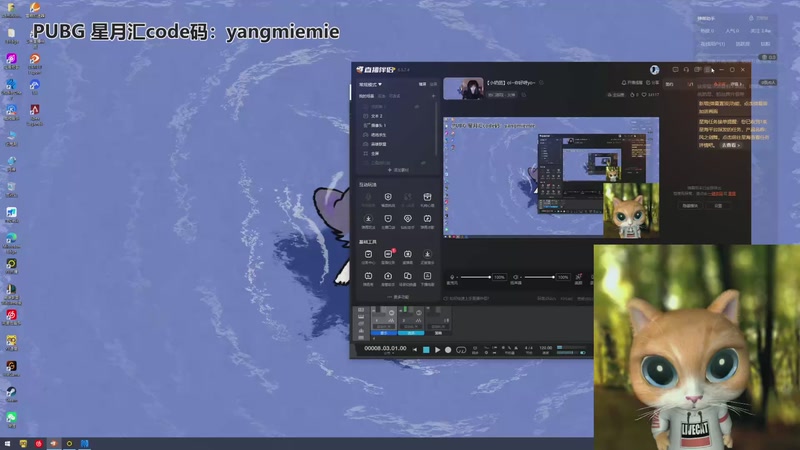Open the combo box above the cyan track label
The height and width of the screenshot is (450, 800).
tap(411, 327)
